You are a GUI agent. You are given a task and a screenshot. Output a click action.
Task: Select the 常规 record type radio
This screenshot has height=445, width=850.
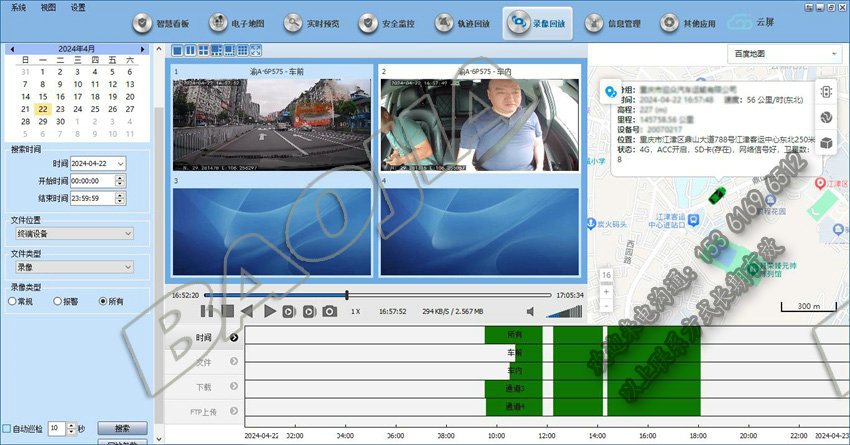[x=12, y=301]
